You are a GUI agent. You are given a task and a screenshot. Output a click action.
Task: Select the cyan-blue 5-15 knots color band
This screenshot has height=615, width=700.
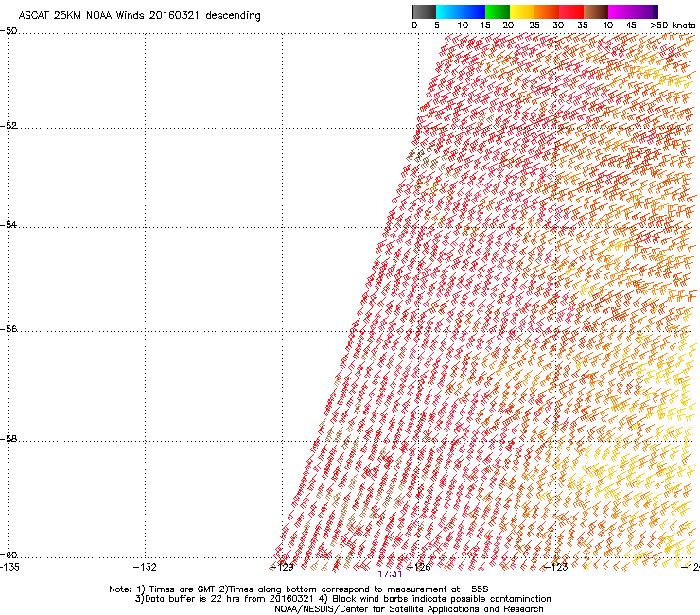point(461,11)
